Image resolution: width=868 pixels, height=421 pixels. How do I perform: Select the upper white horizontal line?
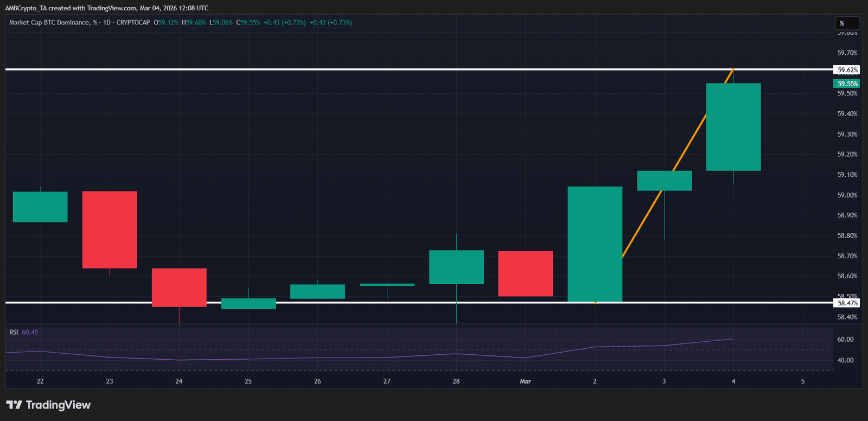point(380,69)
